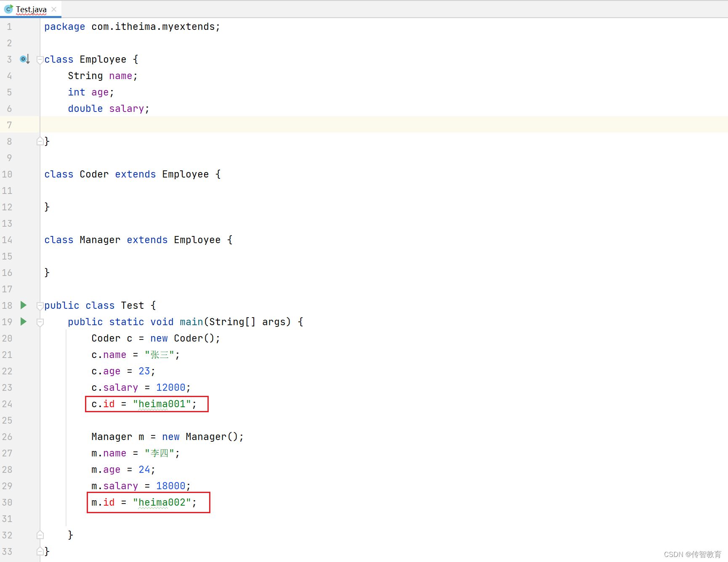This screenshot has width=728, height=562.
Task: Click 'new Coder()' constructor call
Action: click(183, 338)
